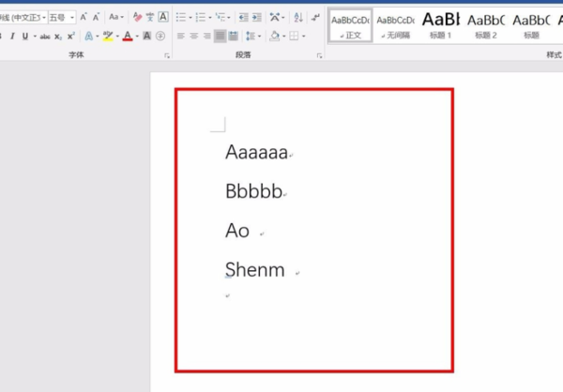Toggle italic formatting

coord(12,36)
